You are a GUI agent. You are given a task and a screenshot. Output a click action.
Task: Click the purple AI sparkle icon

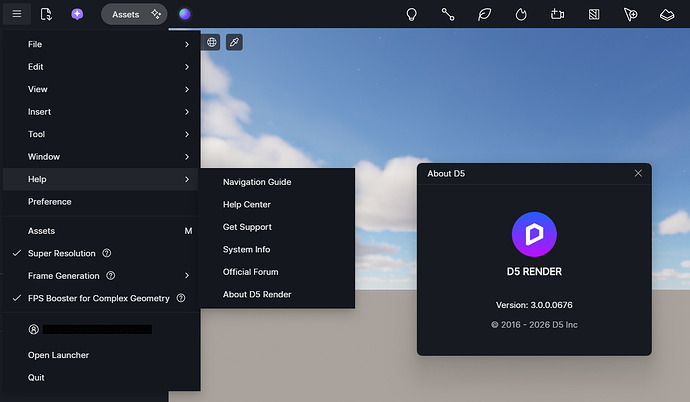(x=77, y=14)
